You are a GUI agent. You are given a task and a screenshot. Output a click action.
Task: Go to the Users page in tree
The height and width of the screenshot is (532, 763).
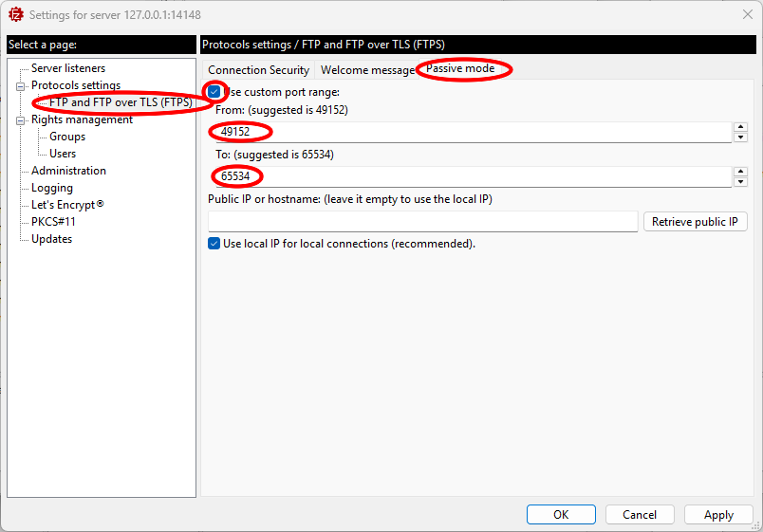63,154
